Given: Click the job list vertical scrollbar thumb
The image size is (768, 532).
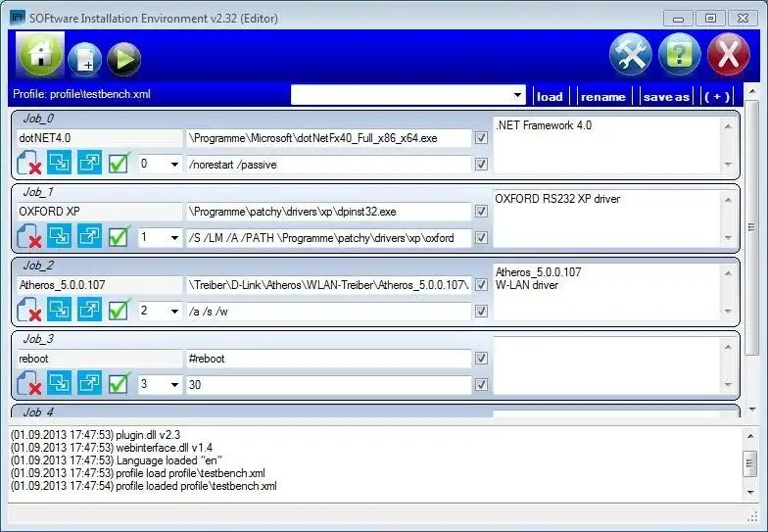Looking at the screenshot, I should point(751,227).
